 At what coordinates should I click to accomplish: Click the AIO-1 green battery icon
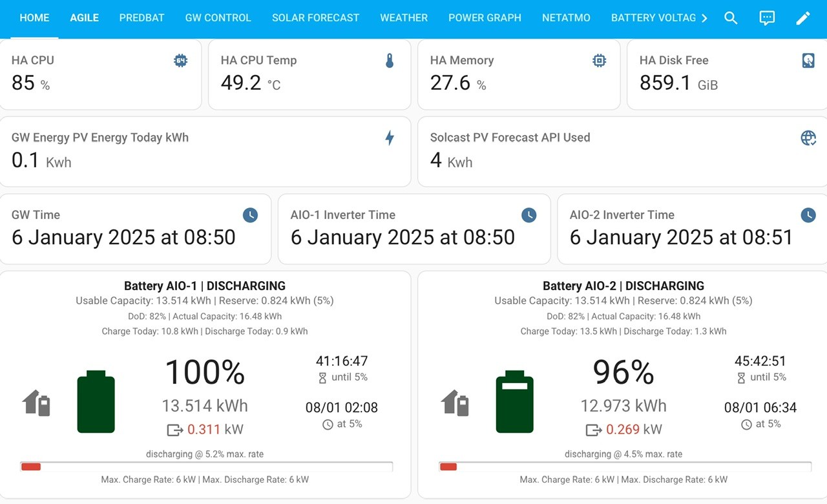[96, 402]
